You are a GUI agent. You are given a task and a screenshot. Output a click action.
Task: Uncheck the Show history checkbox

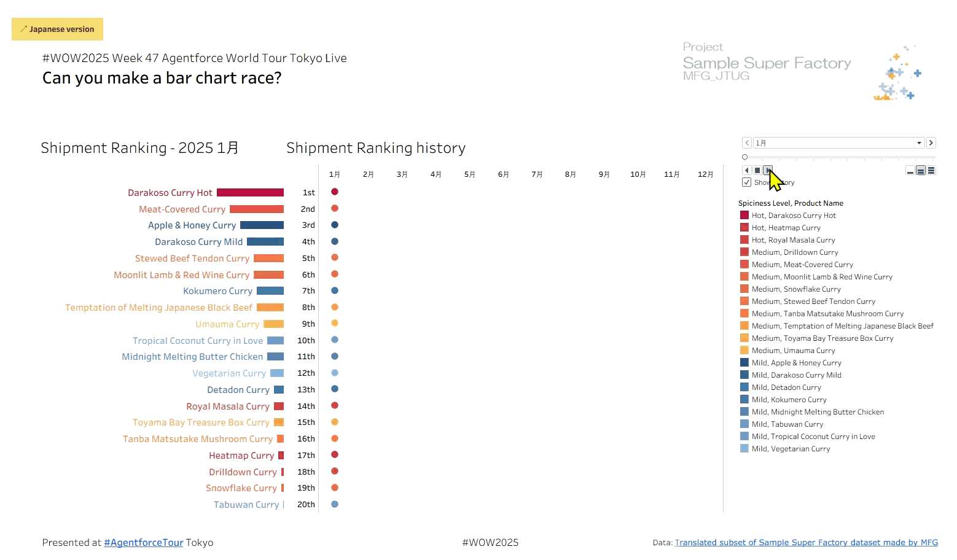pos(747,182)
